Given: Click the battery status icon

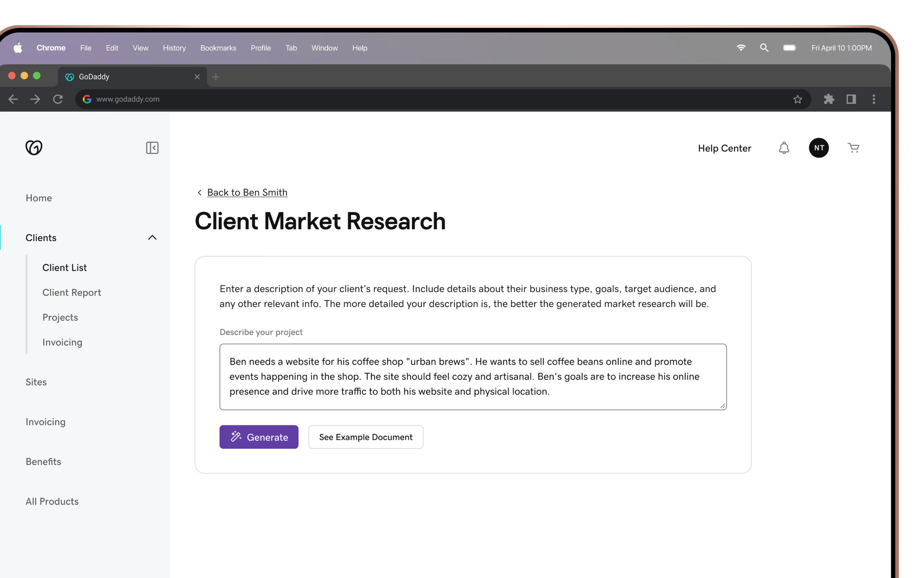Looking at the screenshot, I should (790, 48).
